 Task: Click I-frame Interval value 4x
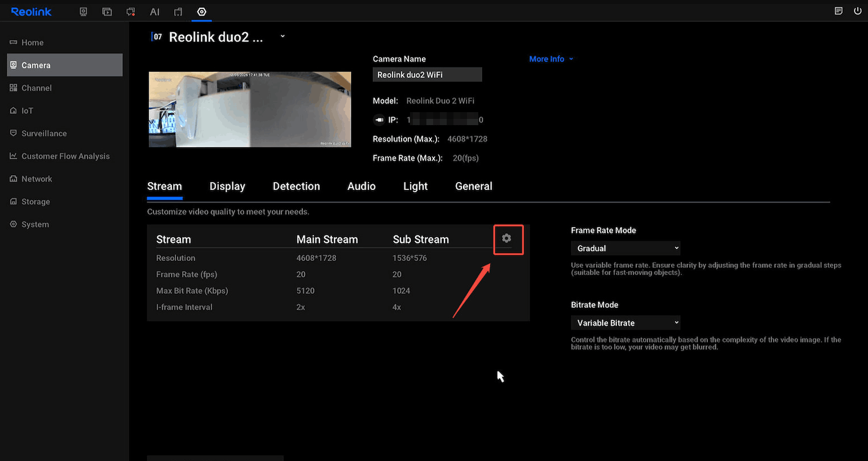tap(396, 307)
